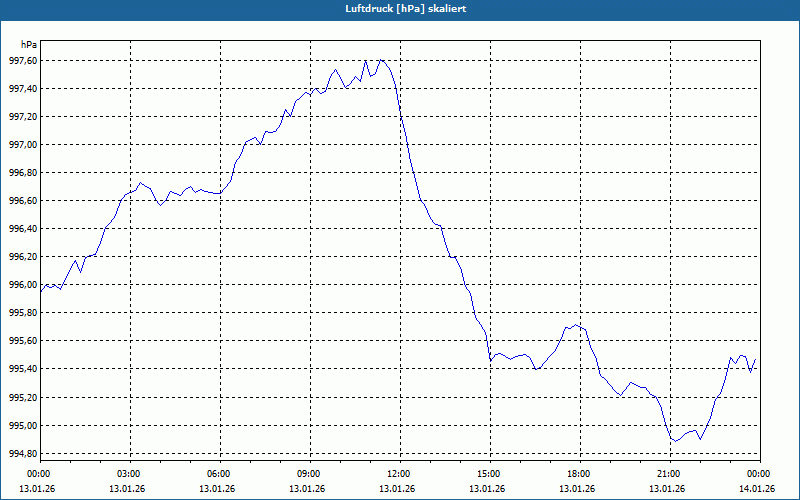The width and height of the screenshot is (800, 500).
Task: Select the 994,80 axis label
Action: point(23,454)
